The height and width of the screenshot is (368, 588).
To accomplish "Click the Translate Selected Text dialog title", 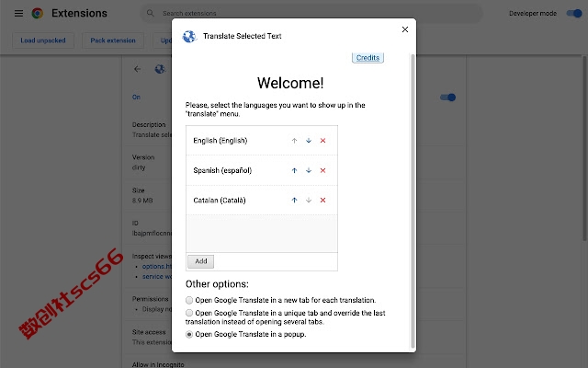I will pos(243,36).
